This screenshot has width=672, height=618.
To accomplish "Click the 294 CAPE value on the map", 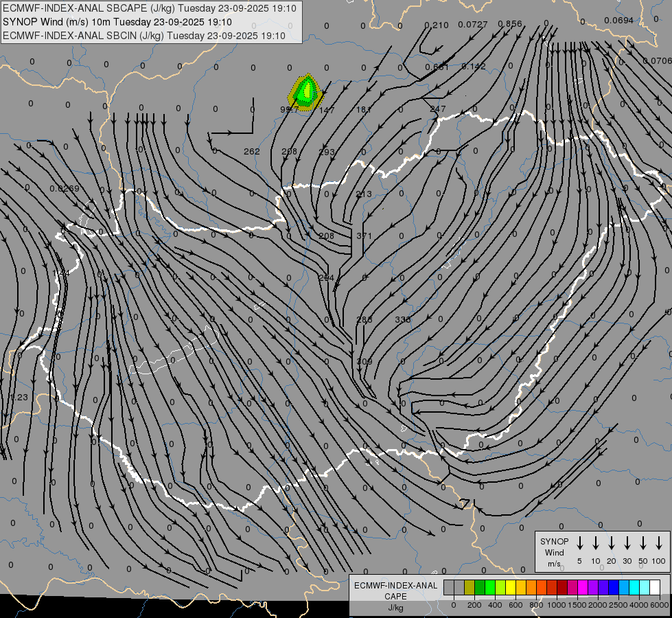I will point(326,278).
